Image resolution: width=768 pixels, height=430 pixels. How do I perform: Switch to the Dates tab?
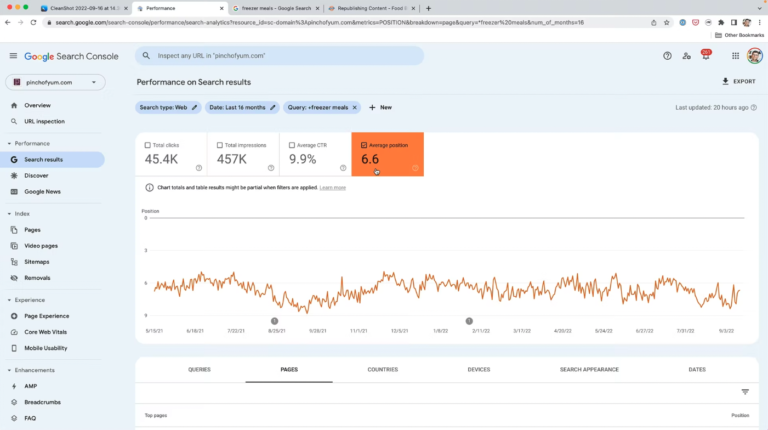(697, 370)
